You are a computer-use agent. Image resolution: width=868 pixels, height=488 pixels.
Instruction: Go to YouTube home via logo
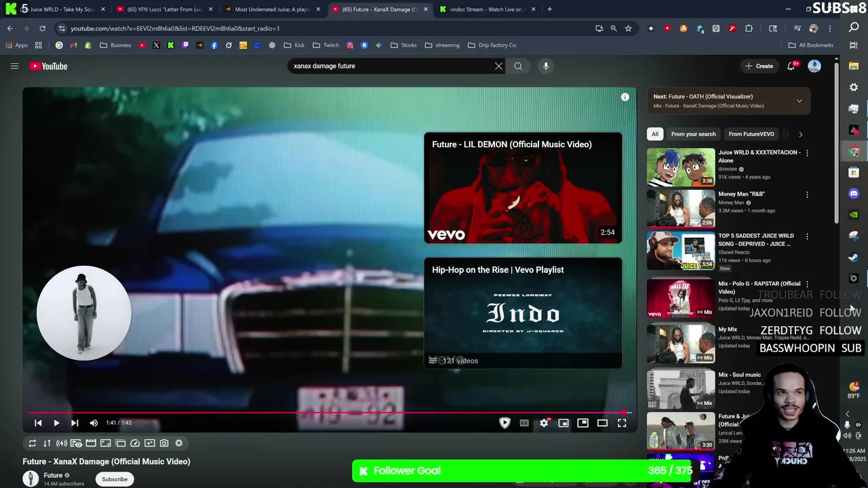(48, 66)
